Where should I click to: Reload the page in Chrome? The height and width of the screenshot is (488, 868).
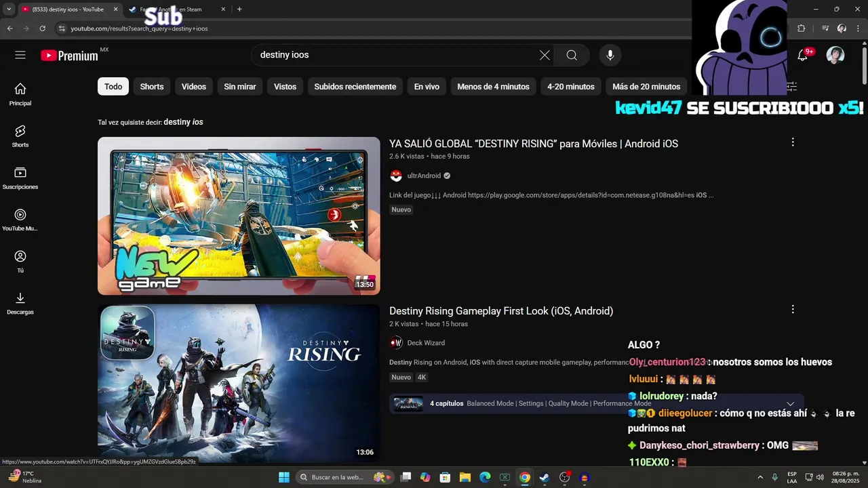point(42,28)
